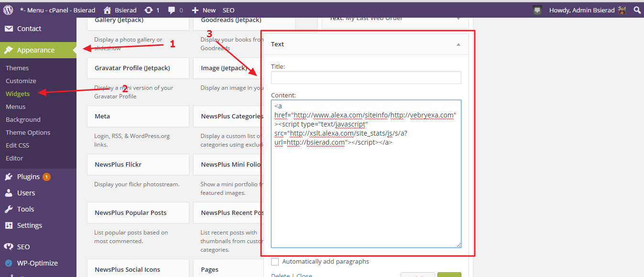Open the Widgets submenu item
This screenshot has height=277, width=644.
tap(18, 94)
